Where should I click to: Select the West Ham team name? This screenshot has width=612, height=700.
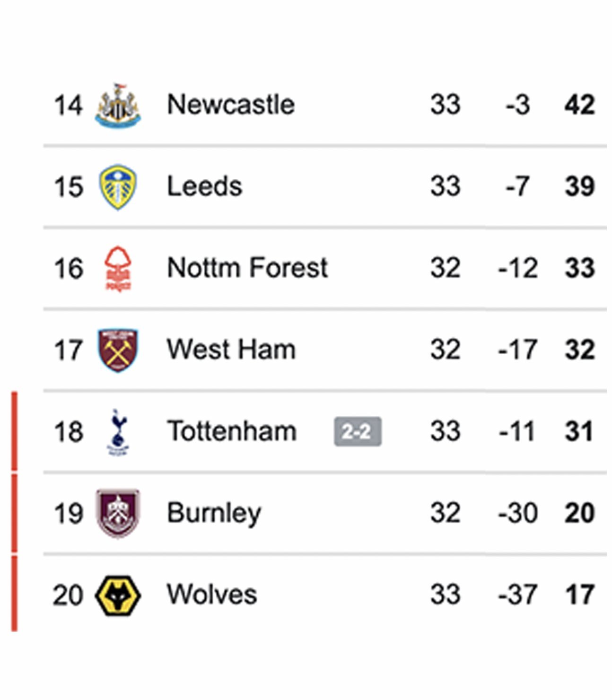pos(231,350)
